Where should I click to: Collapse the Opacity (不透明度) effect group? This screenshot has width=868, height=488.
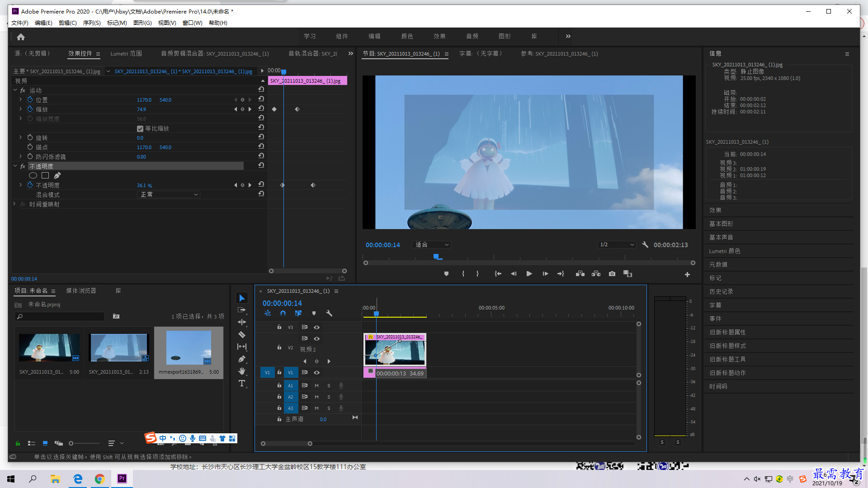15,166
